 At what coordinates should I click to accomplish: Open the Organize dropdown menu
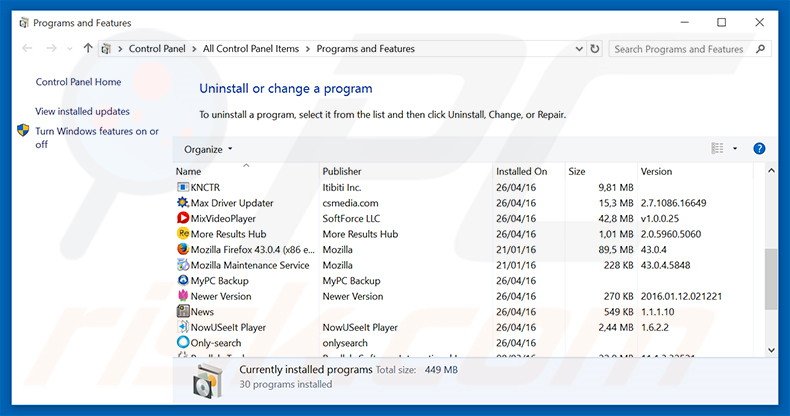click(208, 149)
